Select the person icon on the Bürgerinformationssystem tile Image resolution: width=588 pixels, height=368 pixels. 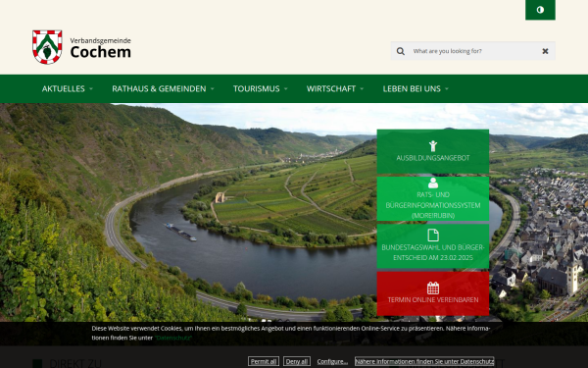(x=433, y=183)
